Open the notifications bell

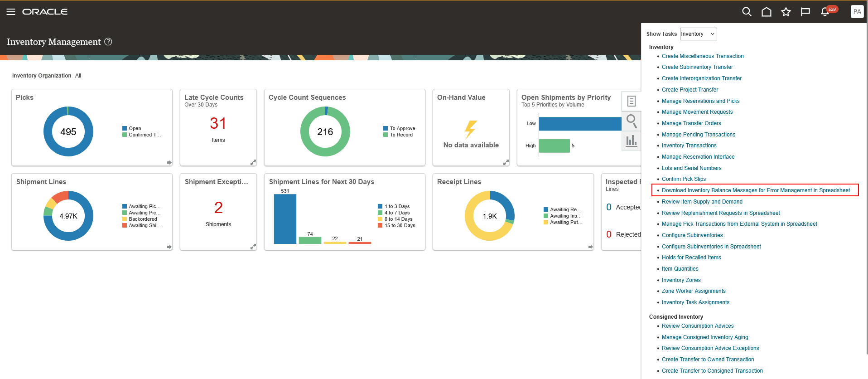825,12
